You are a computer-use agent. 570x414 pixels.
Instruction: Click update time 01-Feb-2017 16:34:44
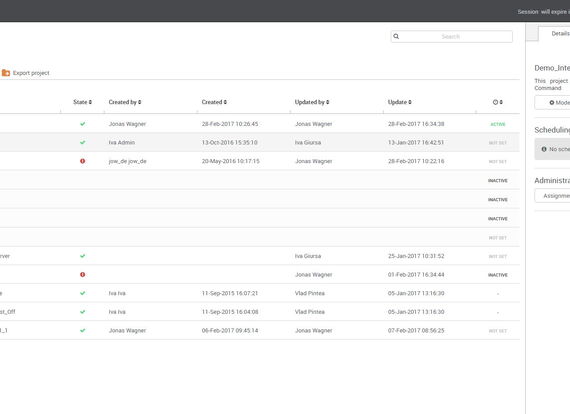click(x=416, y=274)
